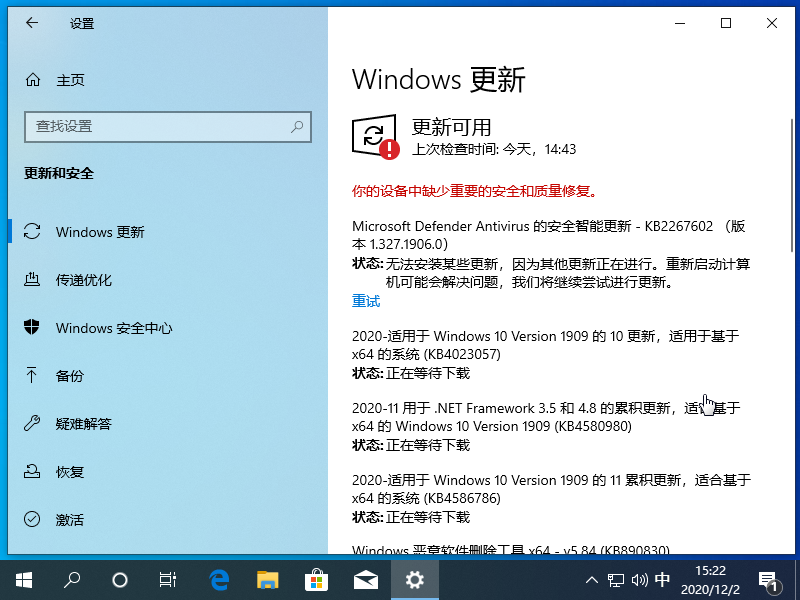Open 备份 section label
Viewport: 800px width, 600px height.
tap(70, 376)
